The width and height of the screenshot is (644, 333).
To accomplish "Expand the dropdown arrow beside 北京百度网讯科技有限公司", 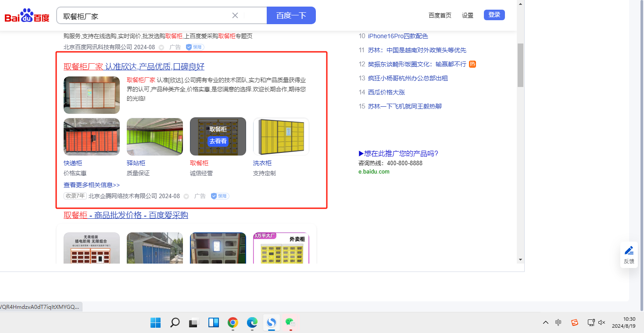I will tap(161, 47).
